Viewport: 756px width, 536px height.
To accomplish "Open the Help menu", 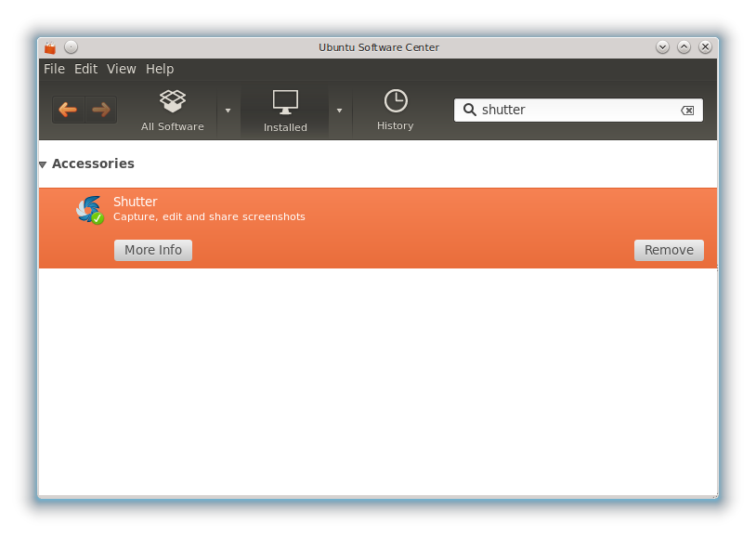I will tap(160, 69).
